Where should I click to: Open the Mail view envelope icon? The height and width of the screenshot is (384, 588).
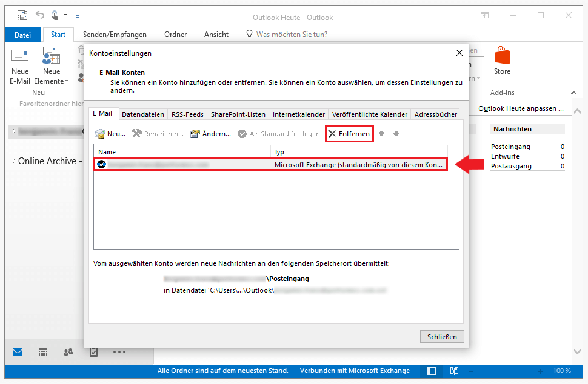[x=18, y=352]
